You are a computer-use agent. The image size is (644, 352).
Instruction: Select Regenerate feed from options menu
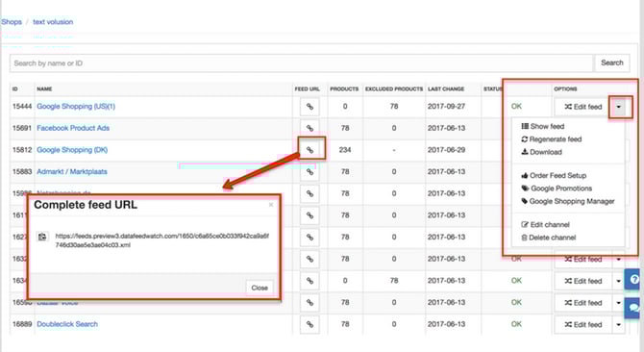coord(551,139)
